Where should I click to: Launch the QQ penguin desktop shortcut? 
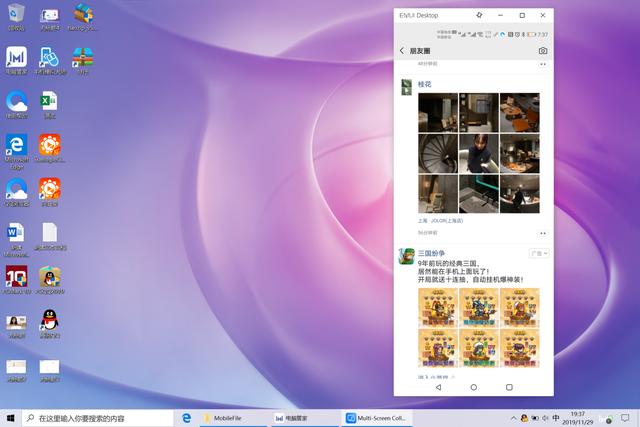pos(50,323)
